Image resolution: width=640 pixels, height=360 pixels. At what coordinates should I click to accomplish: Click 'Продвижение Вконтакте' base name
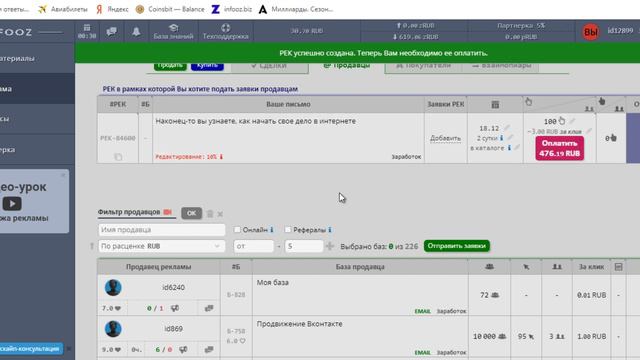coord(300,324)
